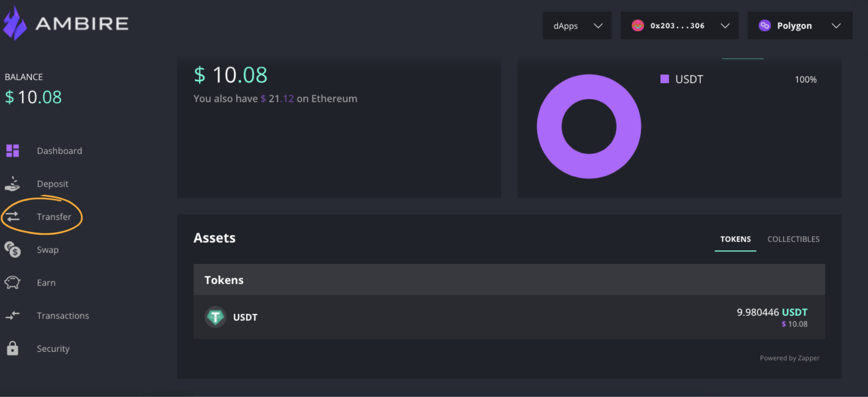
Task: Click the large $ 10.08 panel balance
Action: [x=231, y=75]
